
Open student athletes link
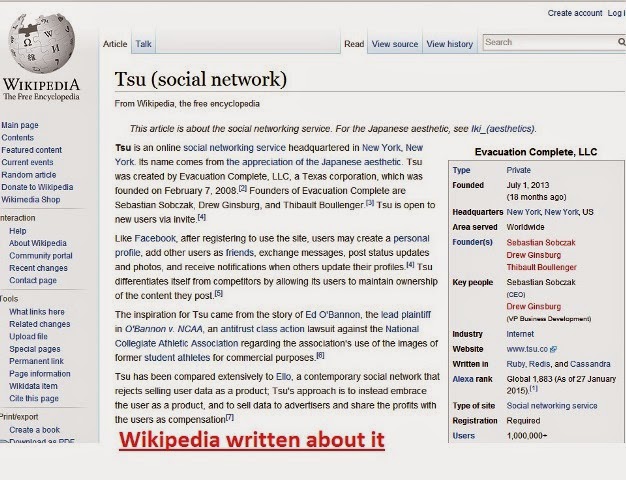point(177,357)
